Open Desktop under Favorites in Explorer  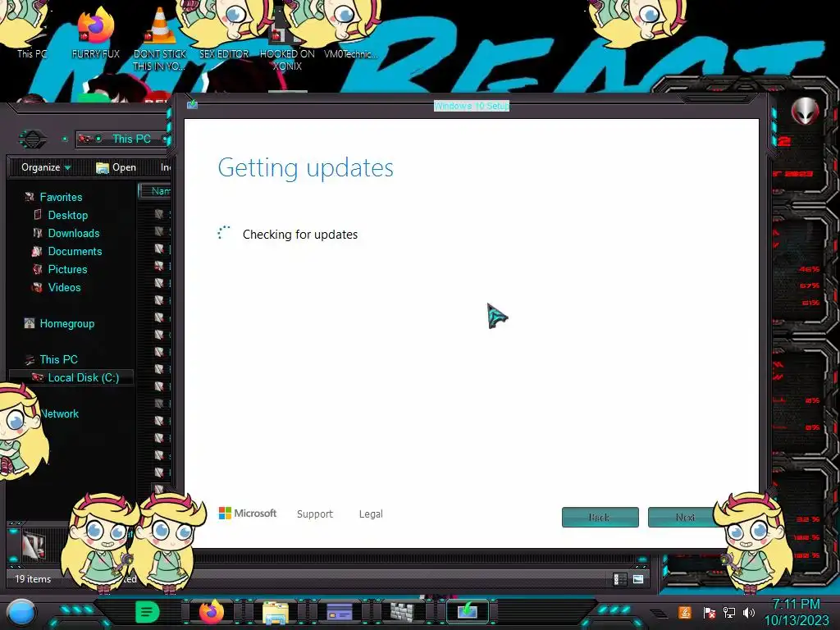67,216
